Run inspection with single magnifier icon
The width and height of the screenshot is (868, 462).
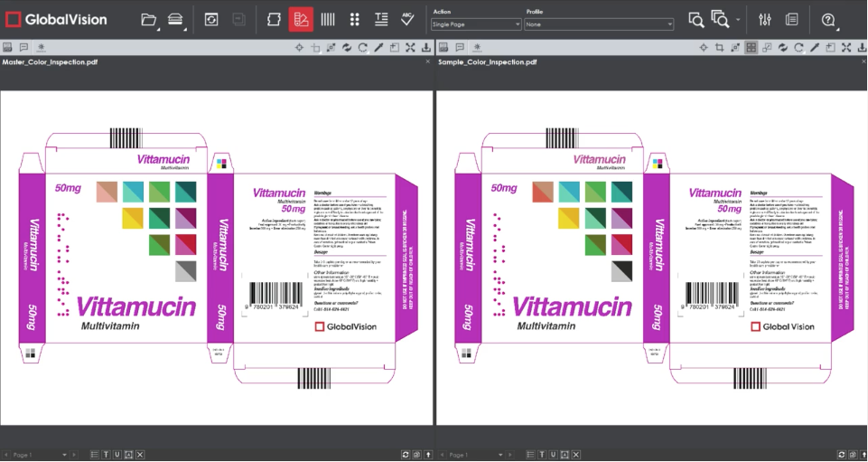click(695, 20)
